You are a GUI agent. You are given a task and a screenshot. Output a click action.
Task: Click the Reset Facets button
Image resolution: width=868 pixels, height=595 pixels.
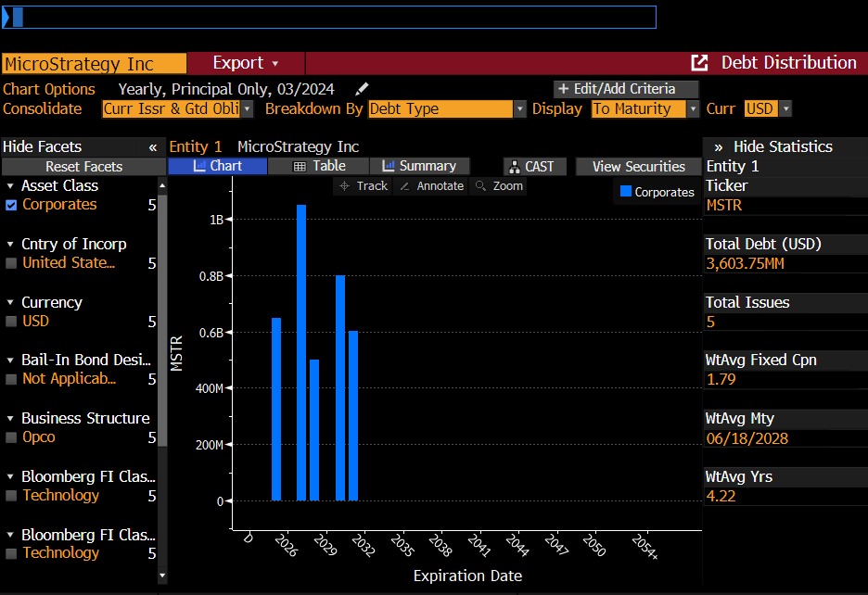tap(83, 167)
